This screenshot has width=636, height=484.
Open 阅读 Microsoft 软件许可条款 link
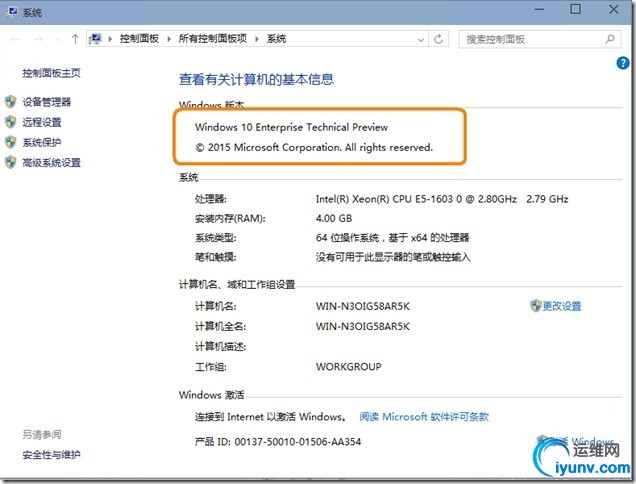[x=424, y=417]
